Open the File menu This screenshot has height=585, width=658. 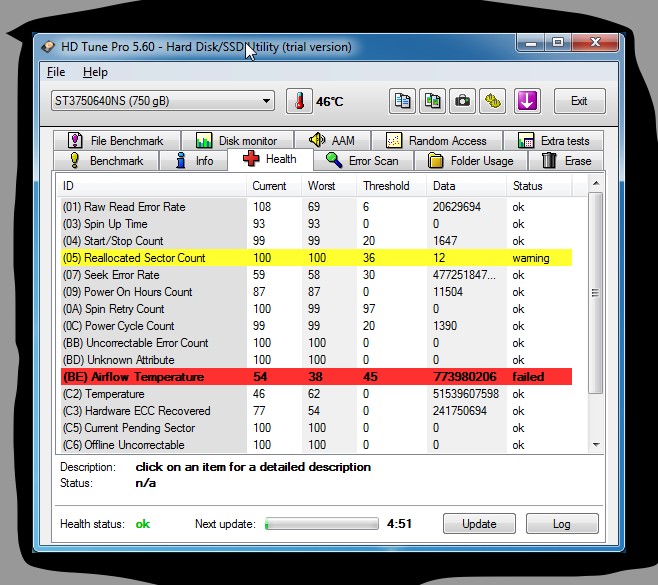coord(56,72)
